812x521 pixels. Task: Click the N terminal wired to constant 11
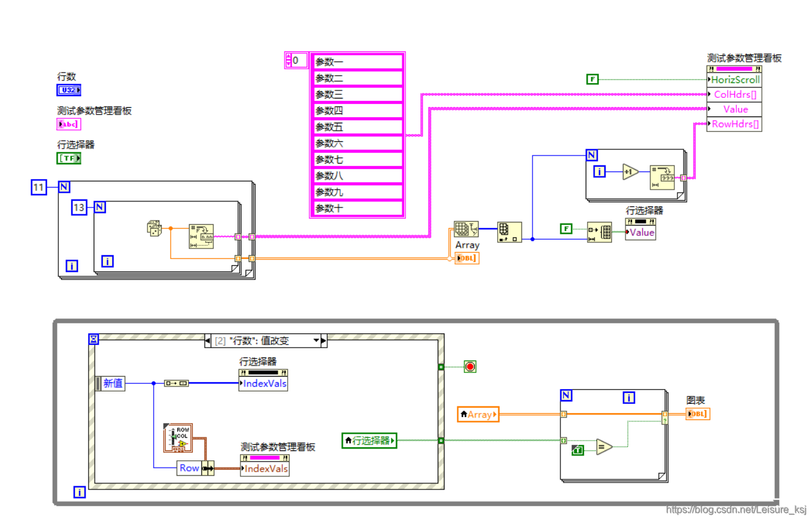(64, 186)
